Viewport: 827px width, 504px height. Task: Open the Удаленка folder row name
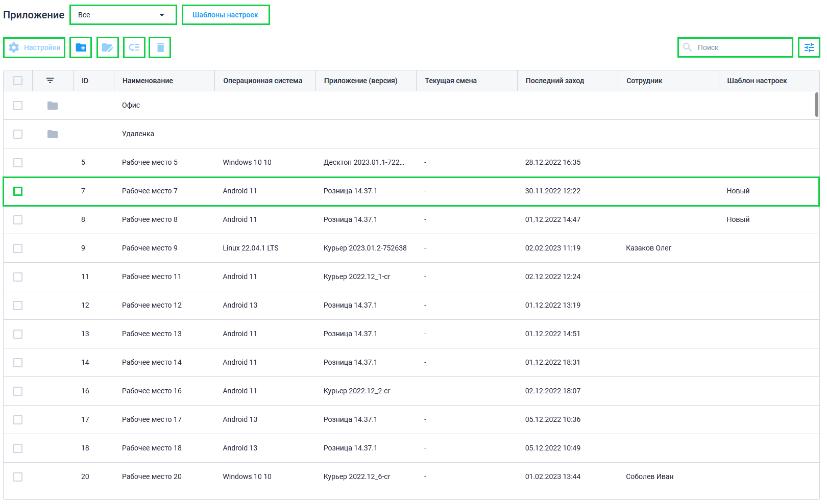click(138, 134)
